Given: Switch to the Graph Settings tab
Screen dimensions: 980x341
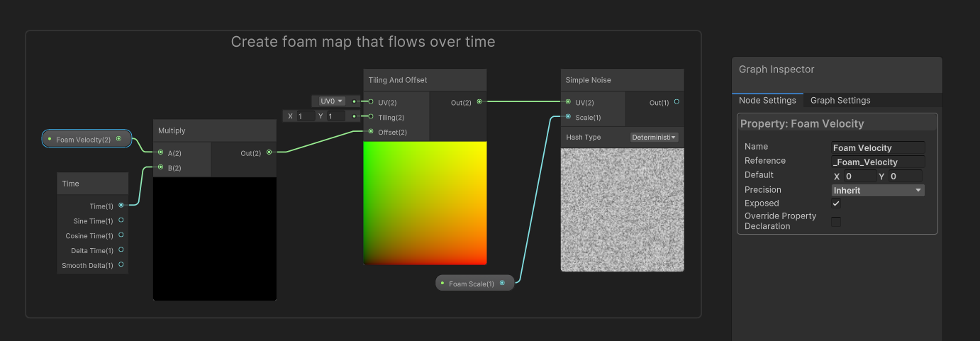Looking at the screenshot, I should [x=840, y=101].
